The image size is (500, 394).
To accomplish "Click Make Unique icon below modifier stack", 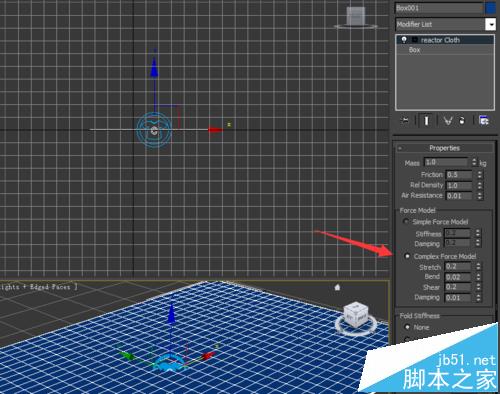I will pyautogui.click(x=448, y=120).
